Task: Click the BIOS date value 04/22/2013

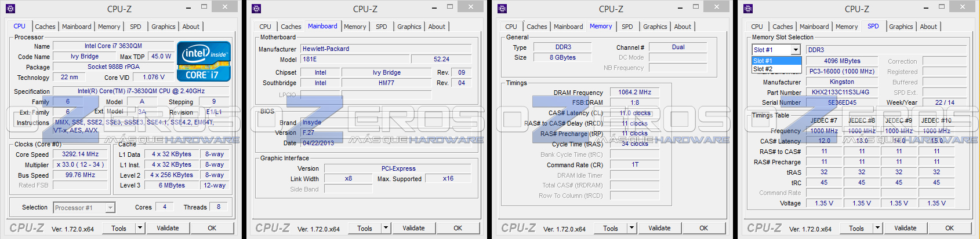Action: coord(386,143)
